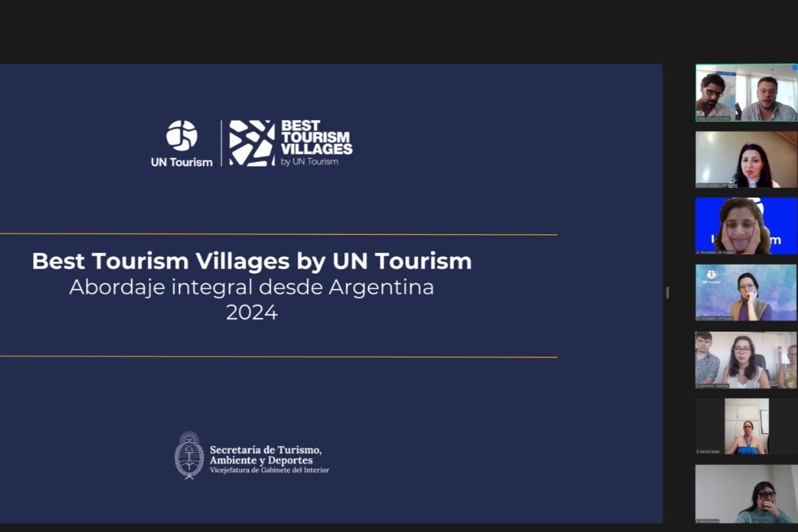Screen dimensions: 798x532
Task: Click the divider handle beside the video strip
Action: (667, 293)
